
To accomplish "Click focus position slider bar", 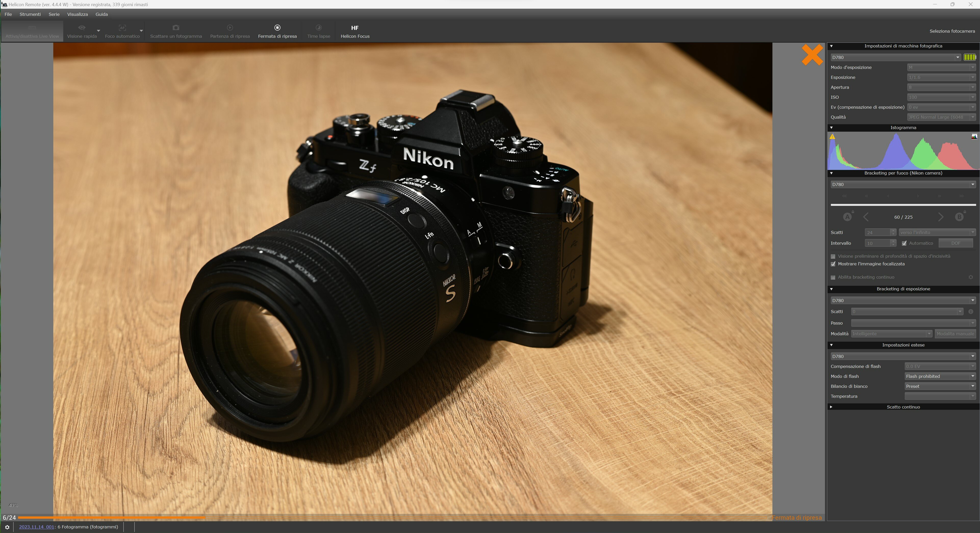I will click(903, 205).
